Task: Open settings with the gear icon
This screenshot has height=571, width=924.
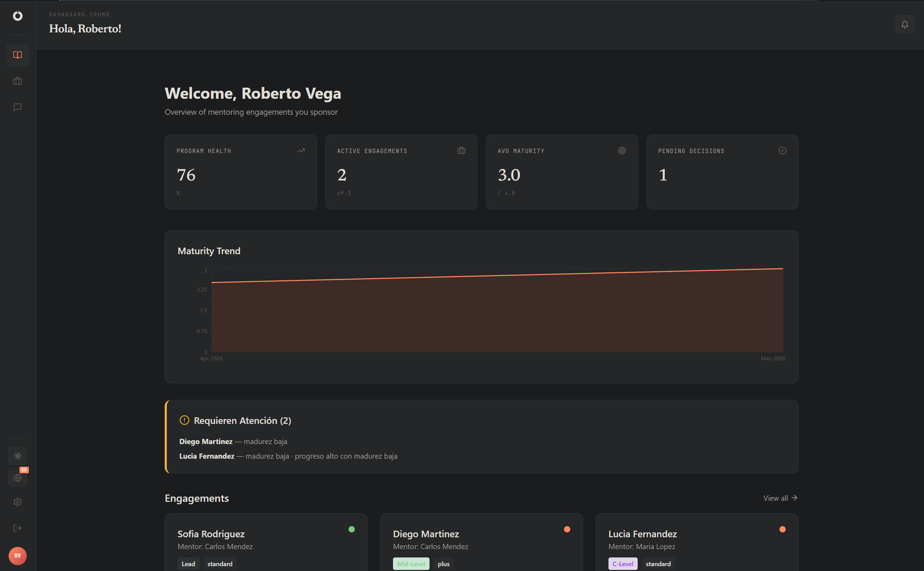Action: pyautogui.click(x=17, y=502)
